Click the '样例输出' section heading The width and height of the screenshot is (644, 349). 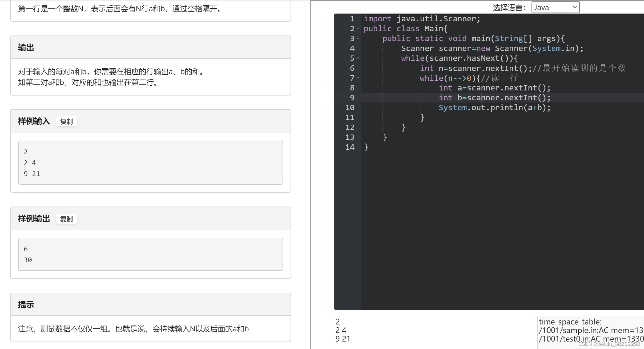coord(34,219)
